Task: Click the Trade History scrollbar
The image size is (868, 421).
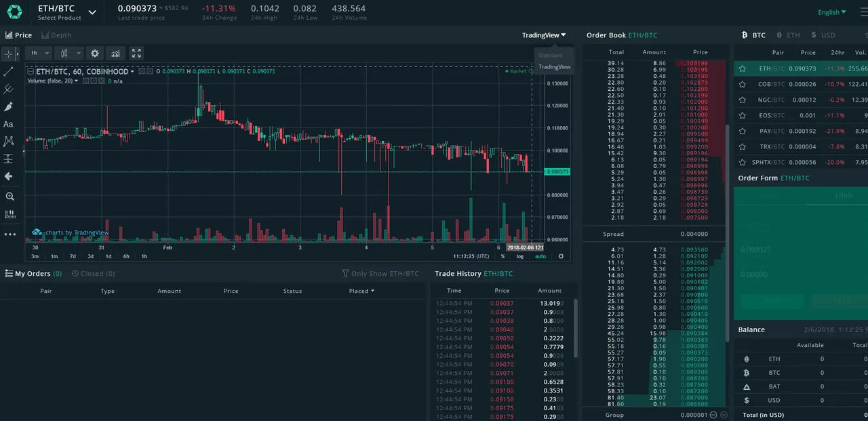Action: (x=576, y=327)
